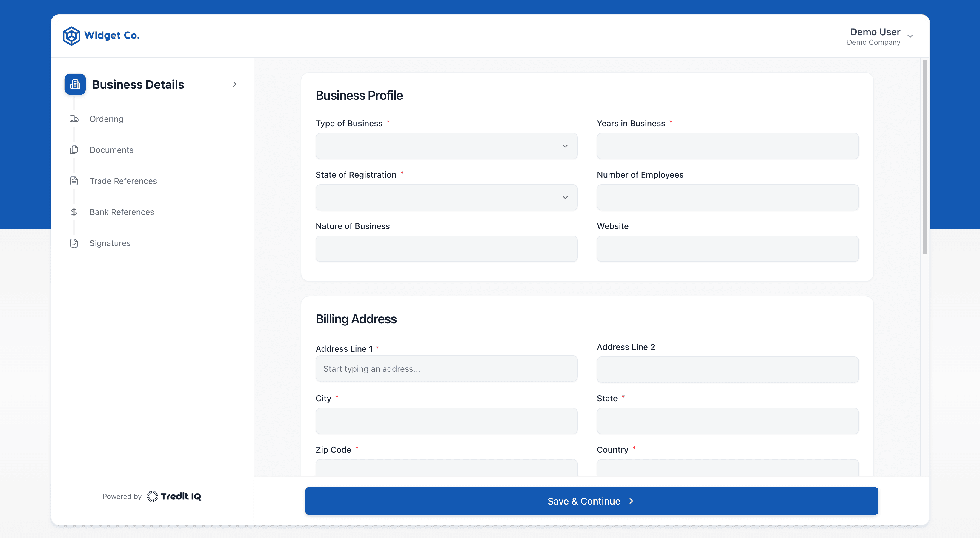Click the Website input field
The width and height of the screenshot is (980, 538).
click(x=727, y=248)
